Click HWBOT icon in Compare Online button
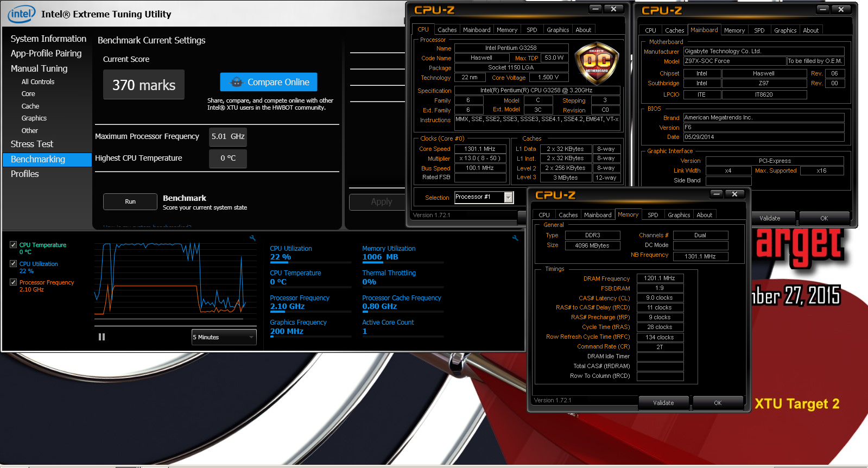 (237, 83)
